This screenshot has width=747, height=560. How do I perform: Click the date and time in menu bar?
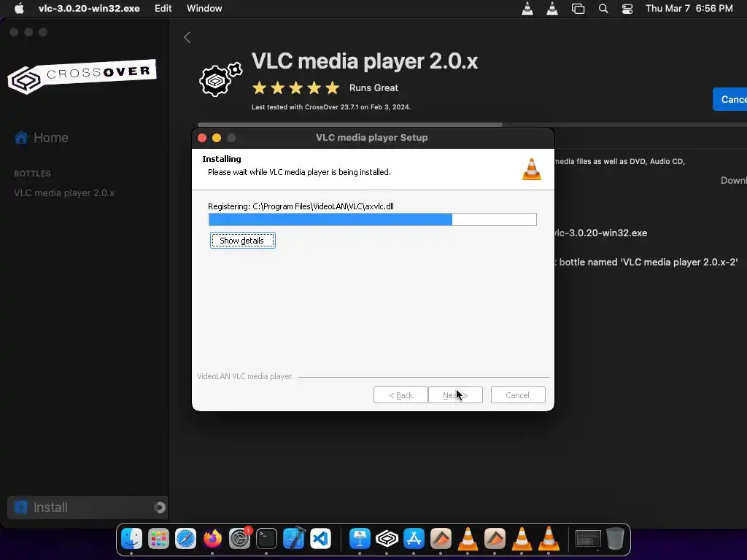[x=689, y=8]
